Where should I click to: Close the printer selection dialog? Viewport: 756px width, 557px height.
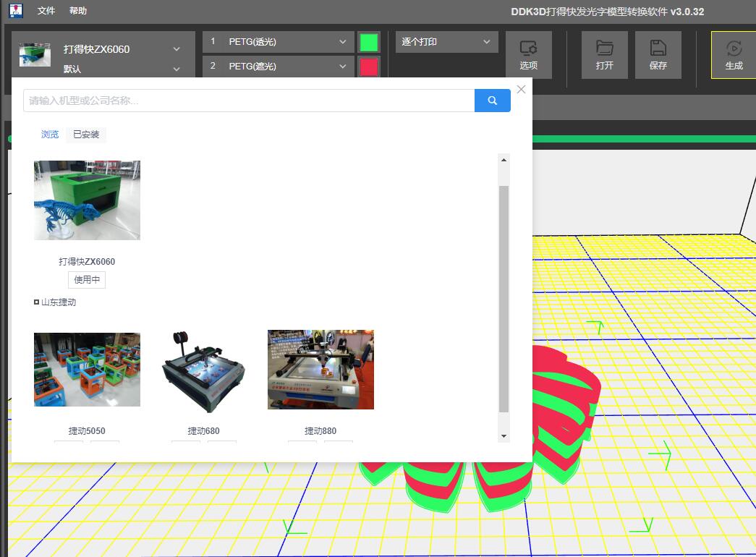(x=521, y=89)
